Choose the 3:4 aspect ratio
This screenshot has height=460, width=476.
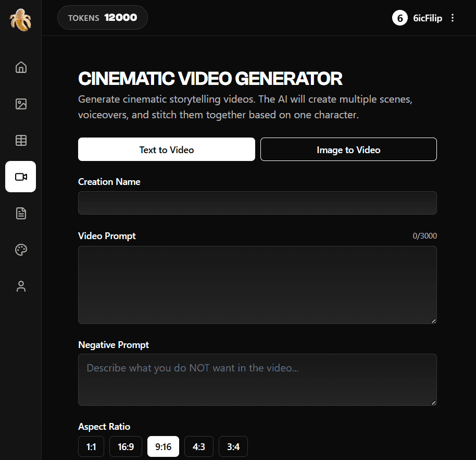(x=233, y=446)
